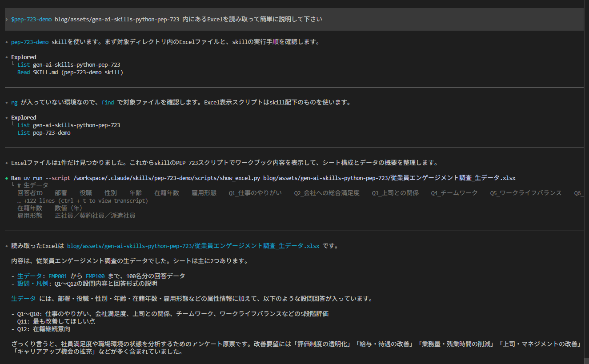The image size is (589, 364).
Task: Click the # 生データ sheet heading in the output
Action: point(33,185)
